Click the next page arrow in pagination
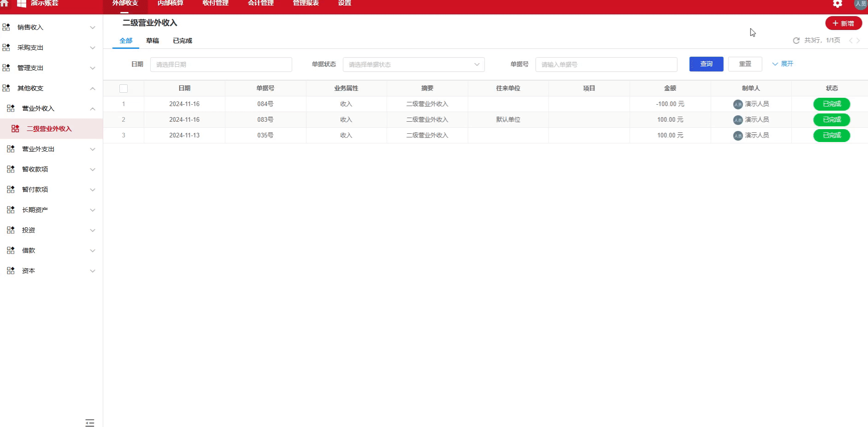Screen dimensions: 868x427 coord(858,41)
